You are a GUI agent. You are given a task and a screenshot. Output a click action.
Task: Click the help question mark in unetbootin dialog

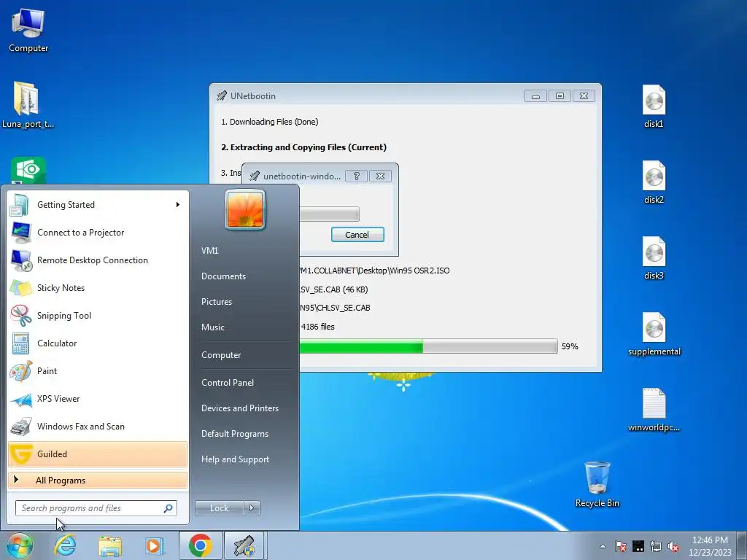click(356, 176)
